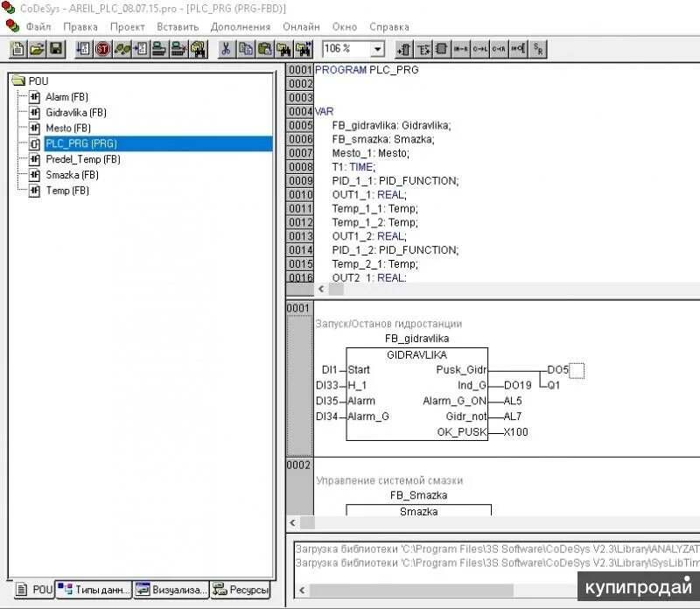Viewport: 700px width, 609px height.
Task: Select Predel_Temp (FB) in POU tree
Action: [x=83, y=159]
